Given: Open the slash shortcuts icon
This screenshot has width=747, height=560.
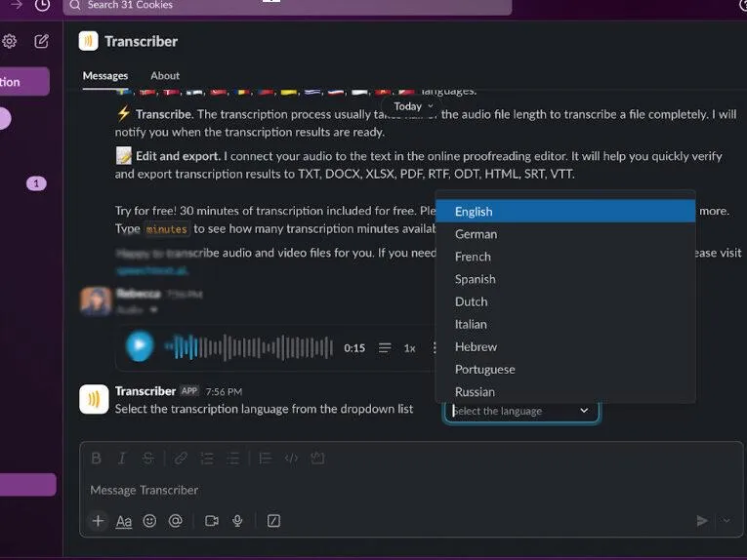Looking at the screenshot, I should pyautogui.click(x=273, y=521).
